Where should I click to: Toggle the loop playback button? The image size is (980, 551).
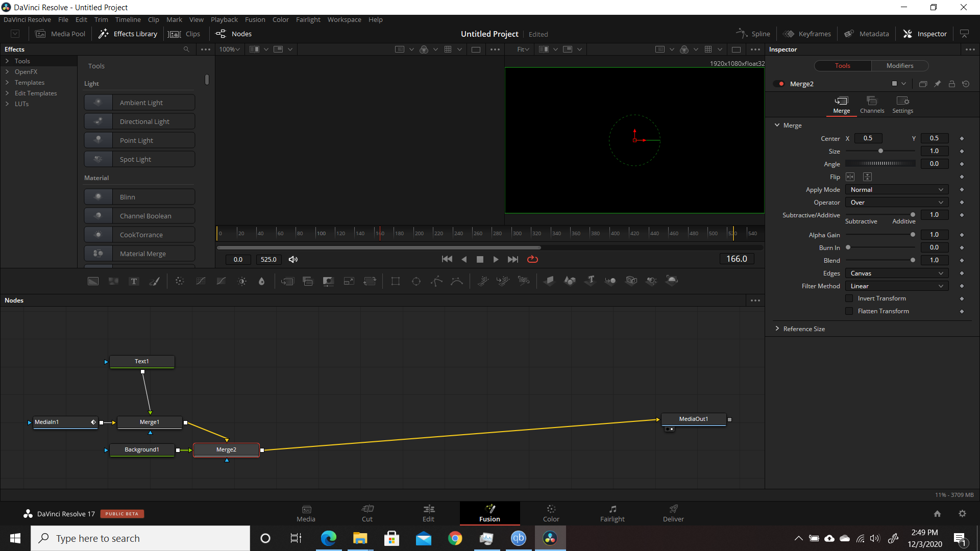tap(532, 259)
